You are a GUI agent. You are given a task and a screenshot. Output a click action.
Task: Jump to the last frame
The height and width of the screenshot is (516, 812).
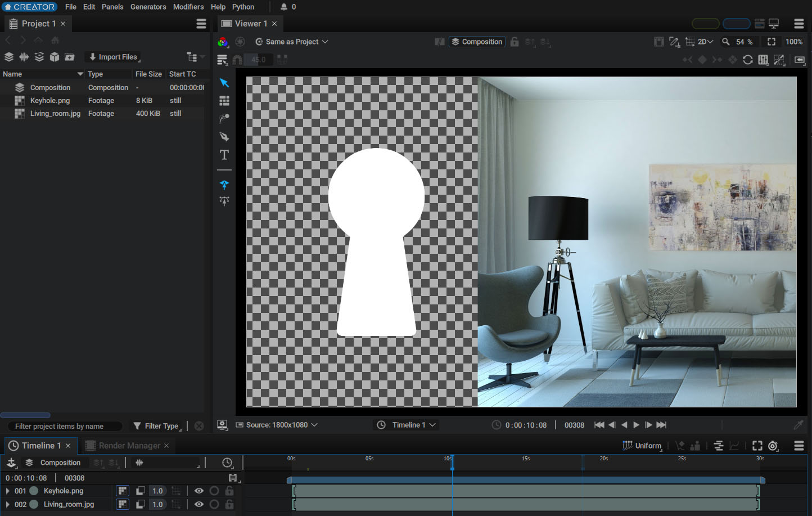click(x=661, y=425)
